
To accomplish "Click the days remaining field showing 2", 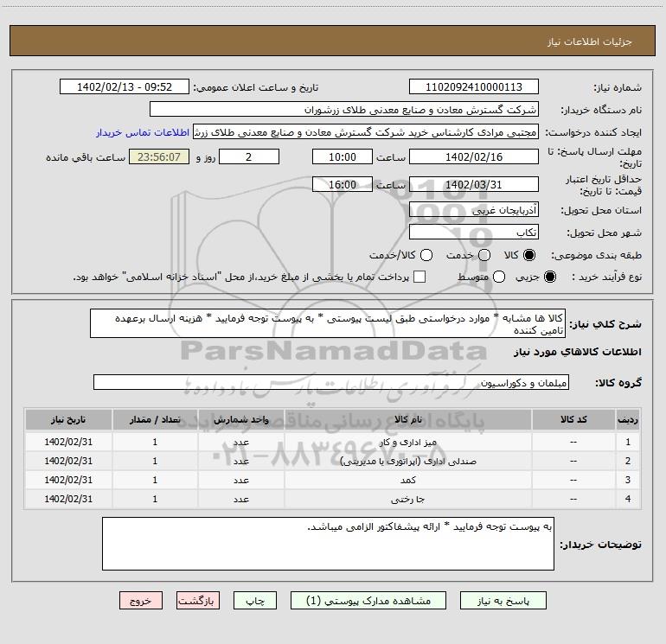I will [x=249, y=156].
